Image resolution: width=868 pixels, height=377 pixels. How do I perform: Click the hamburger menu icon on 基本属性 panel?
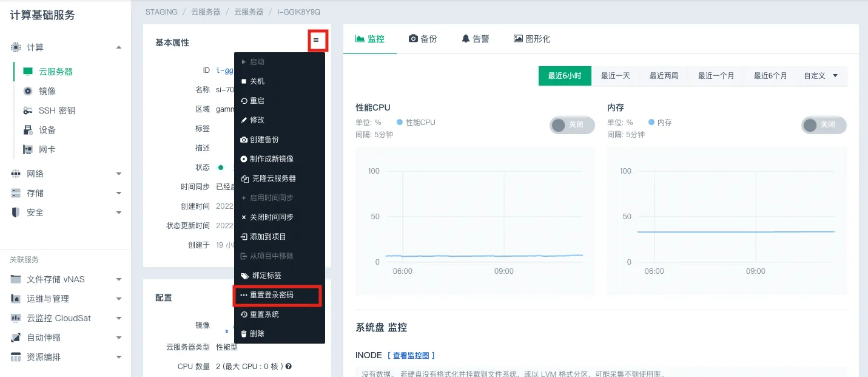[317, 39]
